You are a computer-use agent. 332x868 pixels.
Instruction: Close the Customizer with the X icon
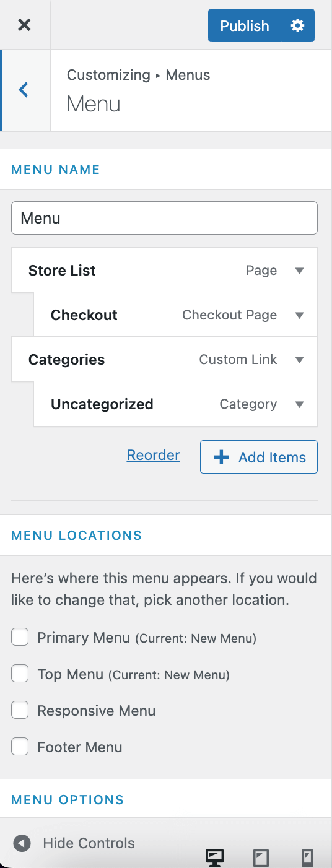24,25
